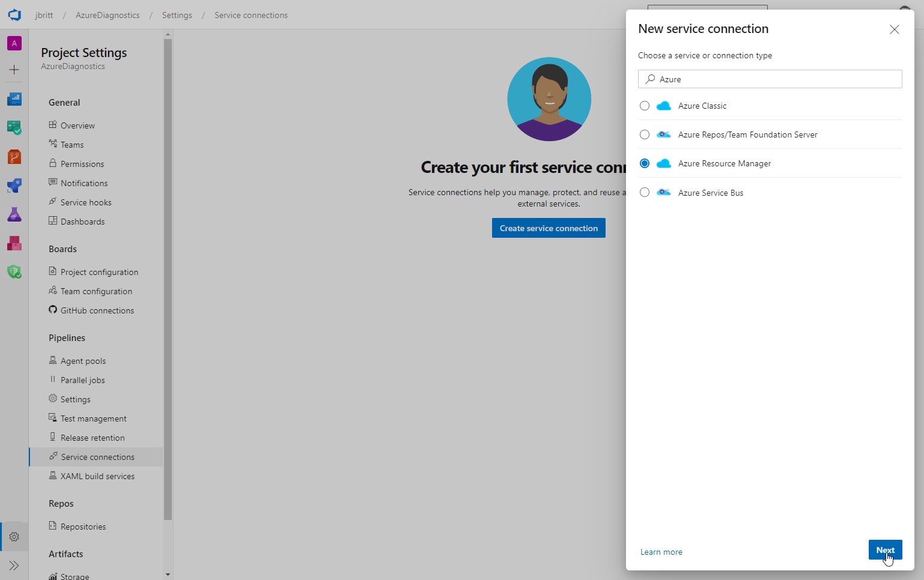Click the settings sidebar scrollbar thumb
The width and height of the screenshot is (924, 580).
point(168,279)
